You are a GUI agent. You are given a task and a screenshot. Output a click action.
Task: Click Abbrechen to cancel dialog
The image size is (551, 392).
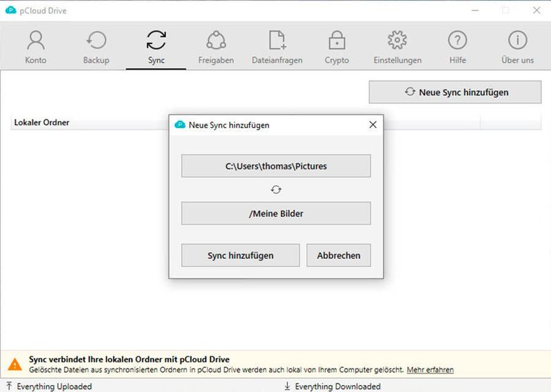tap(338, 255)
